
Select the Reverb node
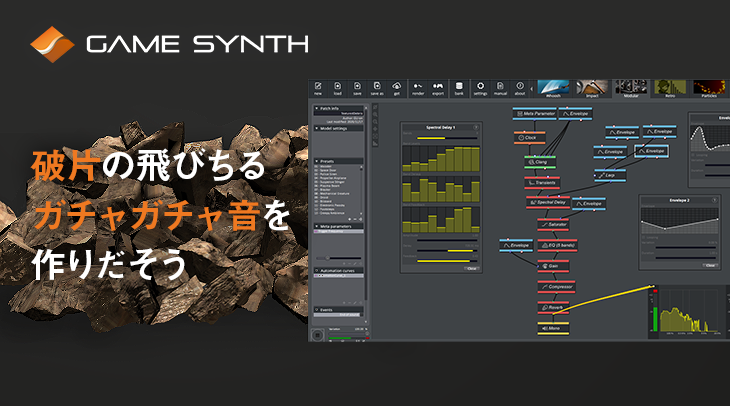(553, 308)
